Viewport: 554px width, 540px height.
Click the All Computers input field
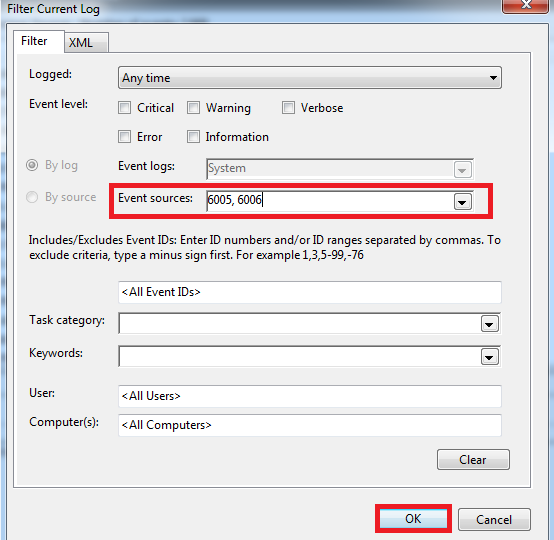pos(310,425)
